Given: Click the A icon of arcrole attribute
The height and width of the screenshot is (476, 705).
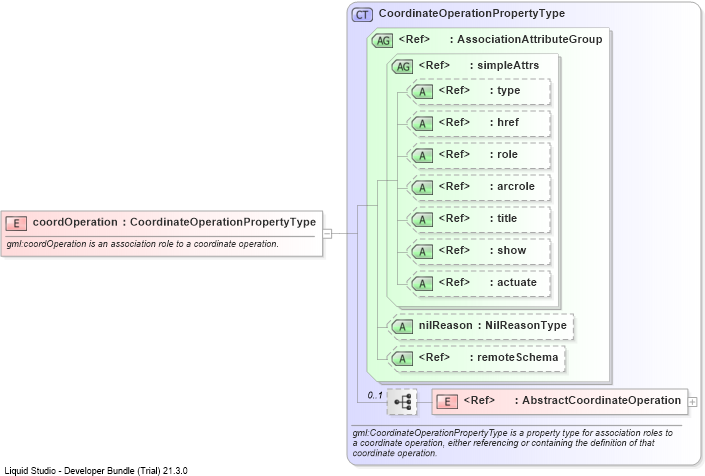Looking at the screenshot, I should 422,187.
